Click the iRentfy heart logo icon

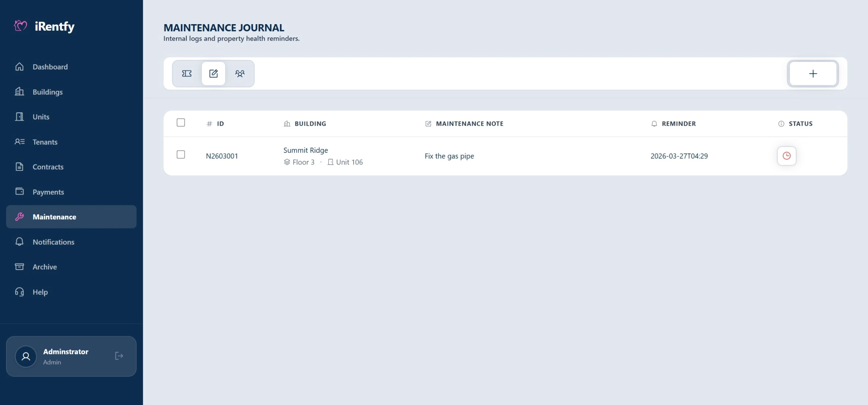point(20,26)
